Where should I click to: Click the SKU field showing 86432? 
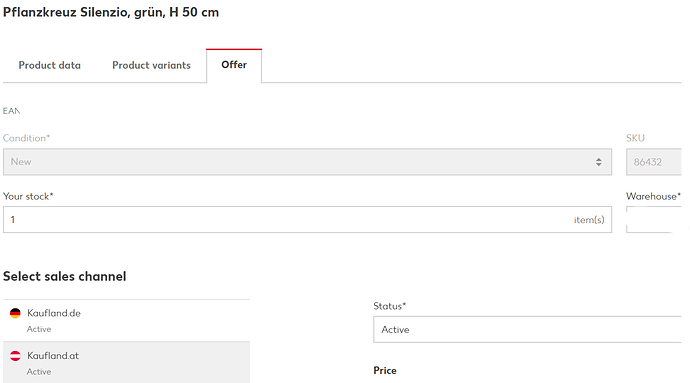point(654,162)
